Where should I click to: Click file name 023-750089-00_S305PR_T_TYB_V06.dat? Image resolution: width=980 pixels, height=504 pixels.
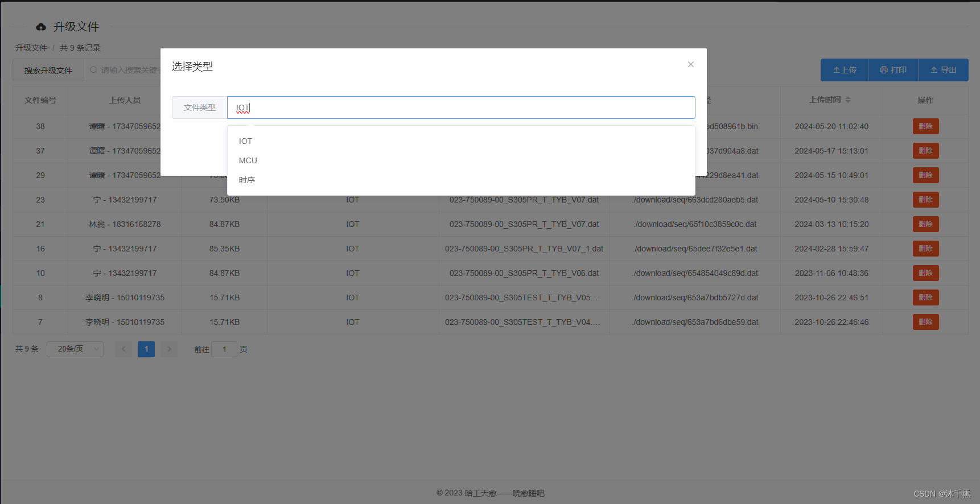[524, 273]
